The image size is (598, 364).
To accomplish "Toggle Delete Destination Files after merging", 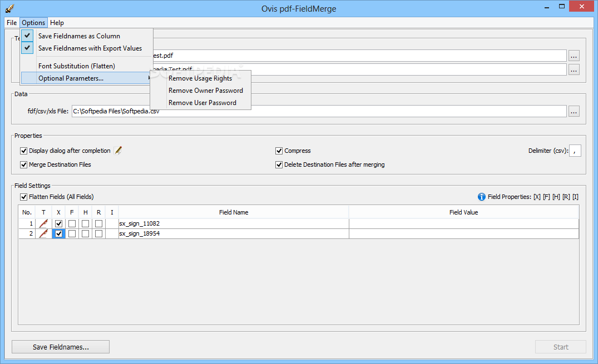I will (x=279, y=164).
